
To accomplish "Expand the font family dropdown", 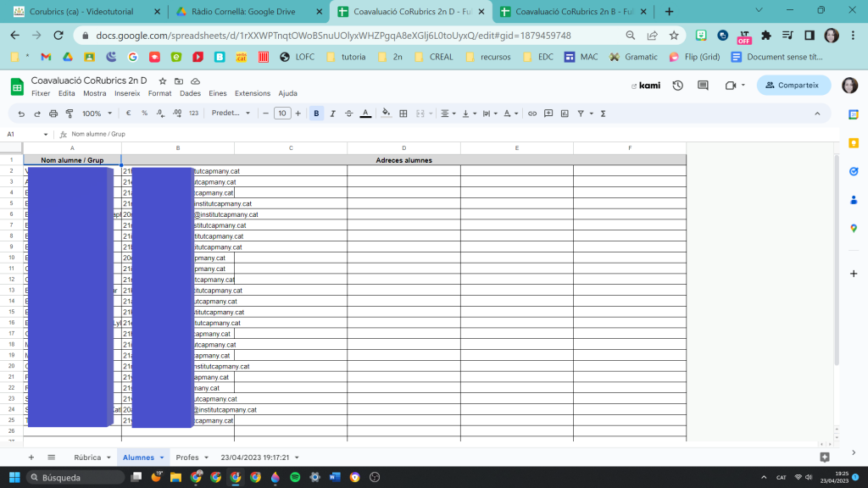I will 231,114.
